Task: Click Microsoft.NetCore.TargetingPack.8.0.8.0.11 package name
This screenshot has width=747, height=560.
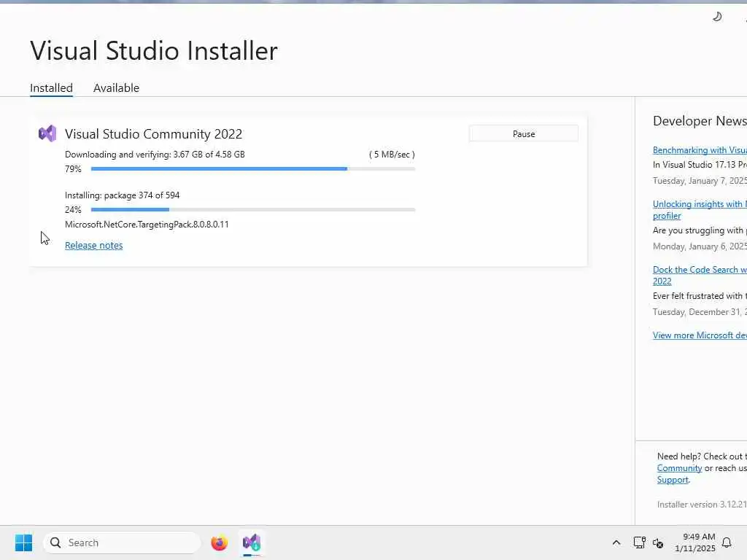Action: pyautogui.click(x=147, y=225)
